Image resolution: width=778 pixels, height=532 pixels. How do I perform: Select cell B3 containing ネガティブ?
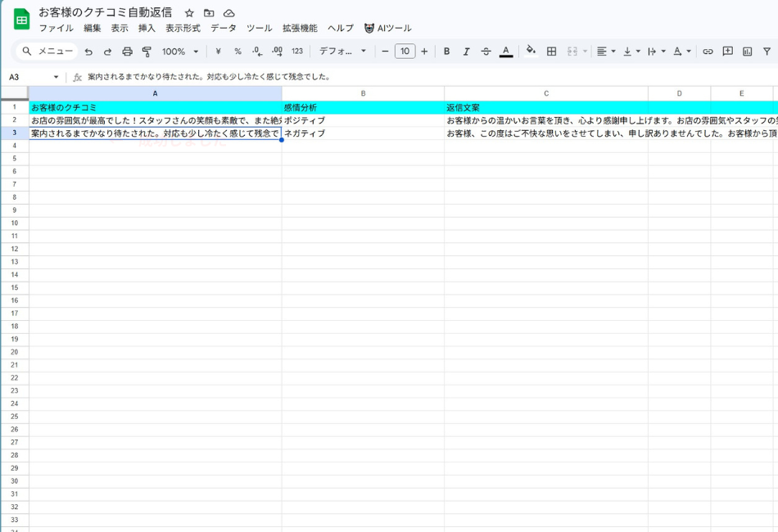[363, 133]
